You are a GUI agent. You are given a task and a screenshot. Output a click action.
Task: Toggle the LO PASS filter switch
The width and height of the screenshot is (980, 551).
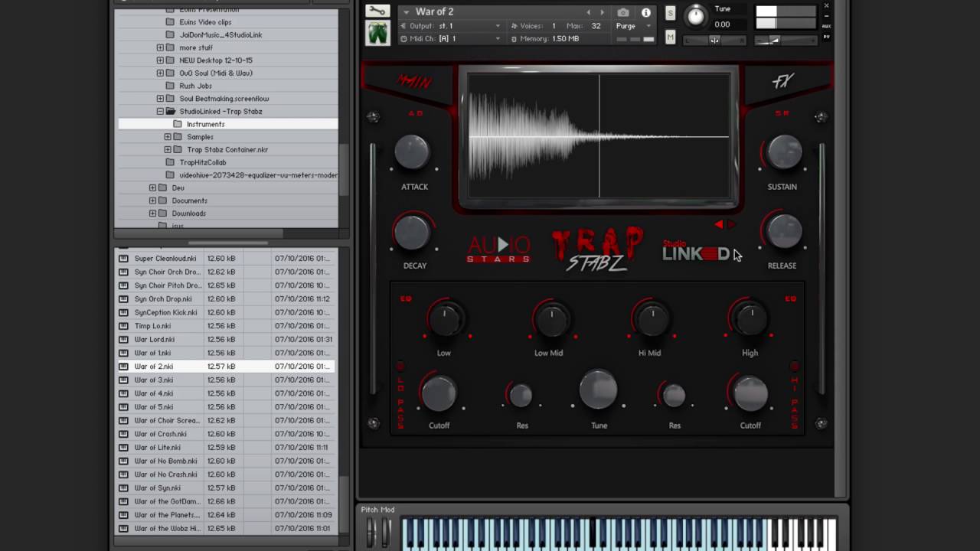[400, 367]
